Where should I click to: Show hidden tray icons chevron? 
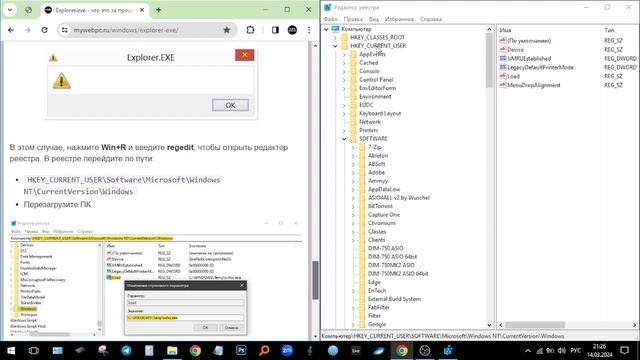(x=528, y=351)
